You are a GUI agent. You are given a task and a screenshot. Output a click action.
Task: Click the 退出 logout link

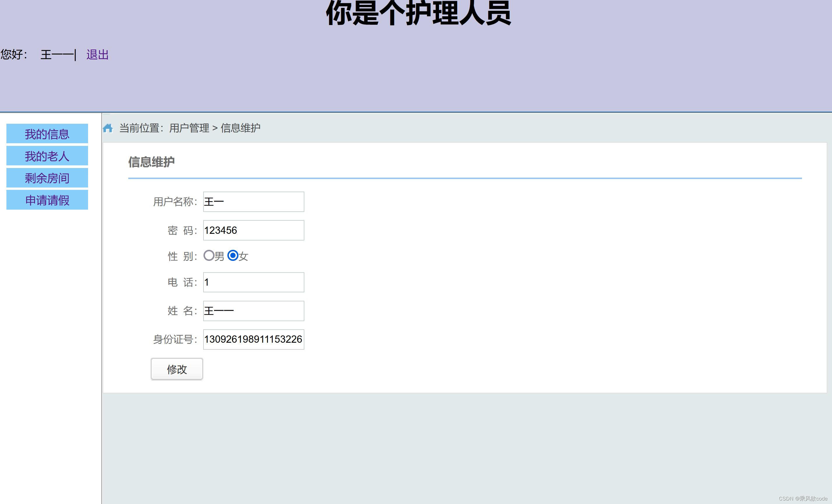tap(97, 55)
